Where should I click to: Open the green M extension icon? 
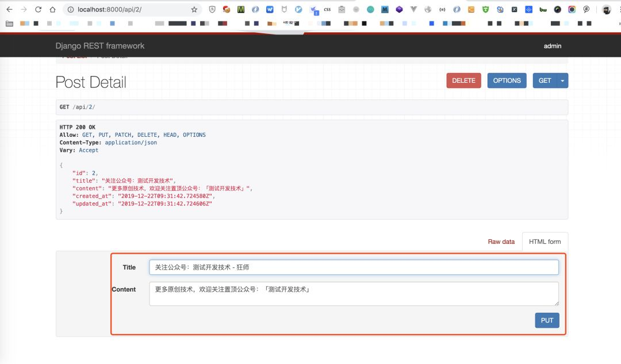click(x=241, y=10)
